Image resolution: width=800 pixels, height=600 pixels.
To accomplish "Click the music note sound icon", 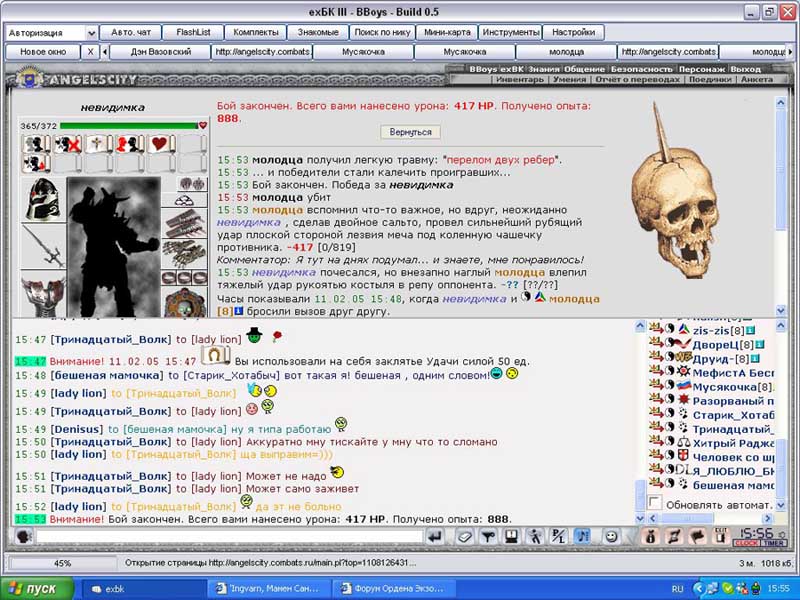I will (584, 536).
